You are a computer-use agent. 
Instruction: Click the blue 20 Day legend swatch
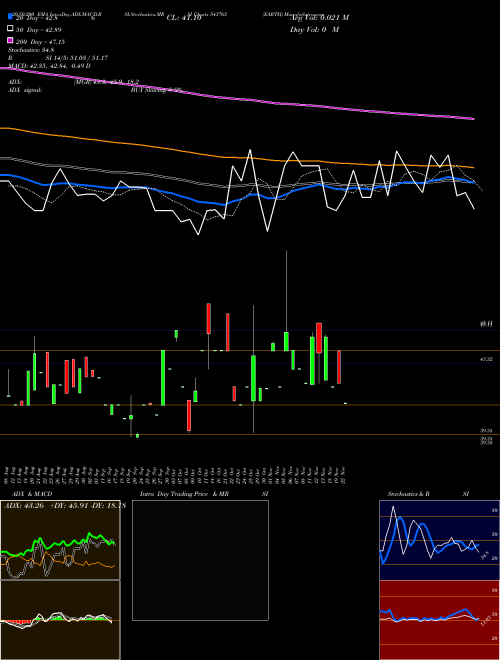[x=10, y=17]
